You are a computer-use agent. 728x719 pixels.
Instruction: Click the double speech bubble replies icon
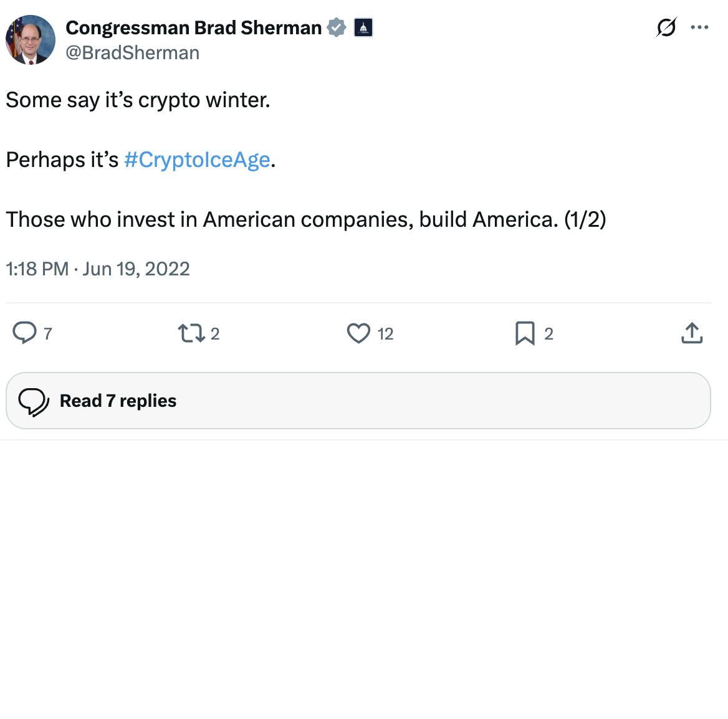[34, 401]
